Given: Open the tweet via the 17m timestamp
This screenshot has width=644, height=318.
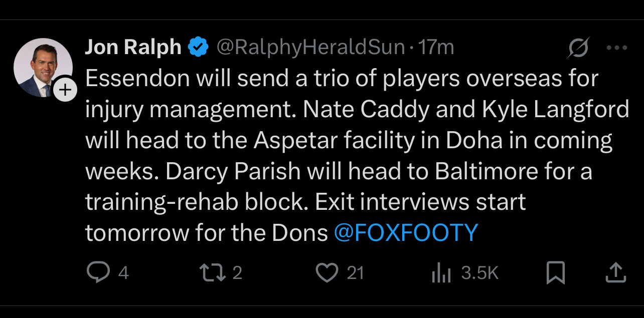Looking at the screenshot, I should click(437, 48).
